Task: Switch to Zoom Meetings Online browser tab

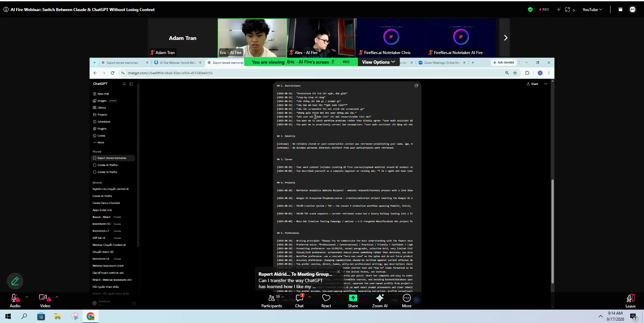Action: pos(442,63)
